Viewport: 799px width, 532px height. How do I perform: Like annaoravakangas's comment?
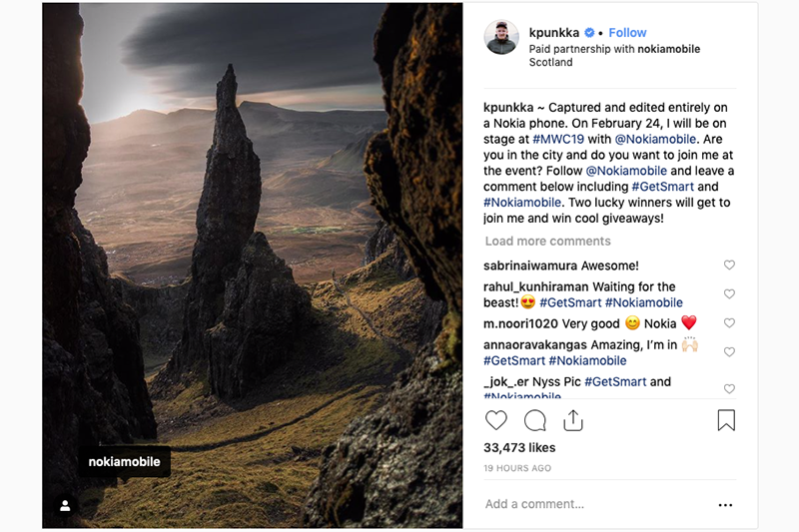click(x=729, y=352)
